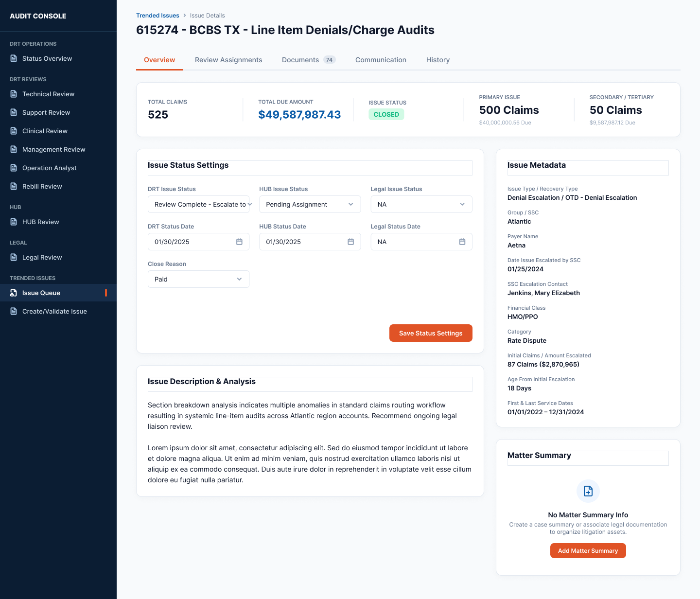
Task: Click the Create/Validate Issue sidebar icon
Action: 14,311
